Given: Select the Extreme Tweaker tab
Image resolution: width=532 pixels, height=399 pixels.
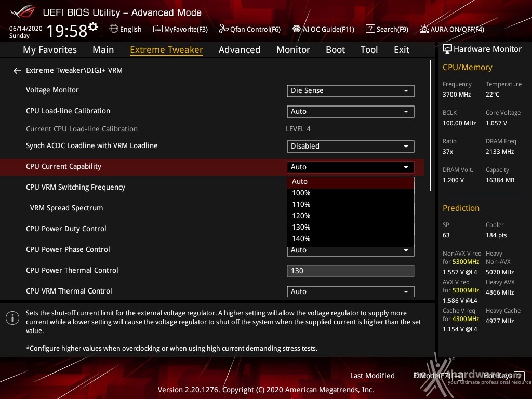Looking at the screenshot, I should tap(167, 50).
